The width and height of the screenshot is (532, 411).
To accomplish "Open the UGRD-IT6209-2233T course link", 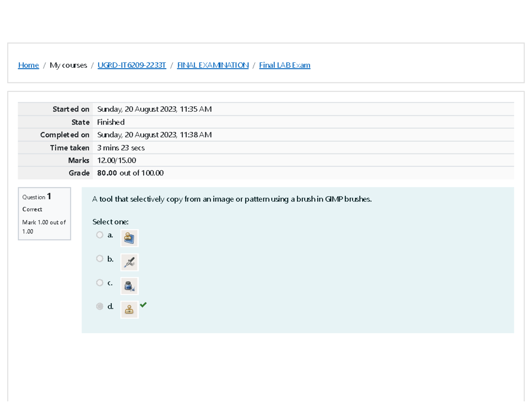I will (x=132, y=65).
